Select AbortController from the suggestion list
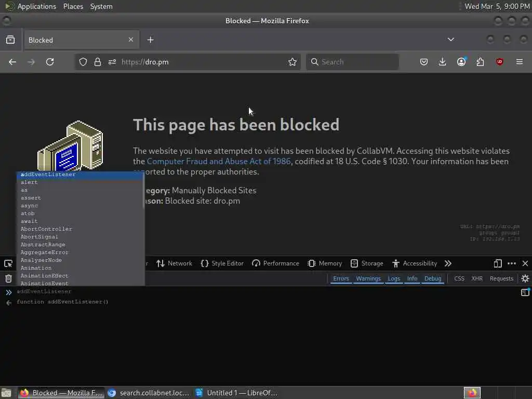The height and width of the screenshot is (399, 532). pyautogui.click(x=81, y=229)
